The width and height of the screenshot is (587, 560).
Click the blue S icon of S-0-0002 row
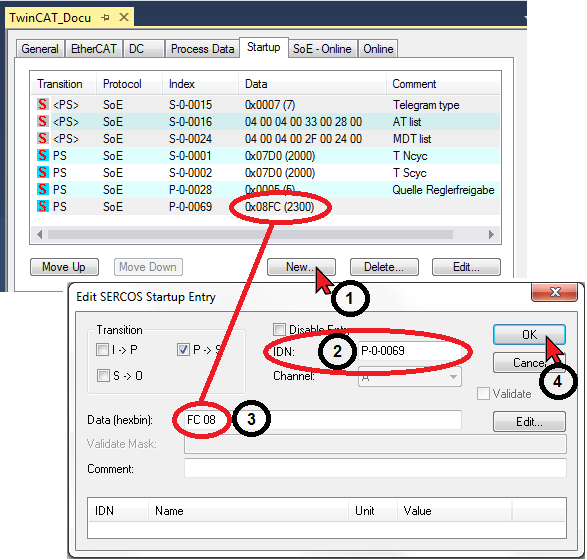click(x=43, y=173)
